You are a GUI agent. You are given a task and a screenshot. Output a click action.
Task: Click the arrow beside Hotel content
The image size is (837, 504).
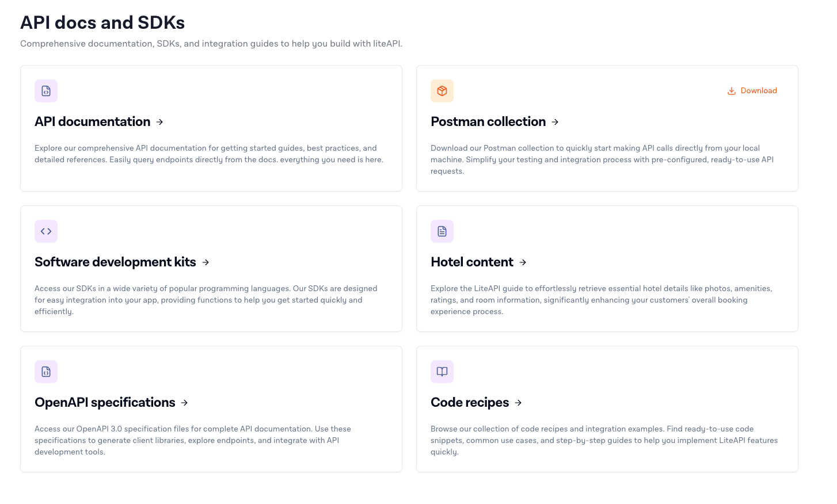[523, 262]
